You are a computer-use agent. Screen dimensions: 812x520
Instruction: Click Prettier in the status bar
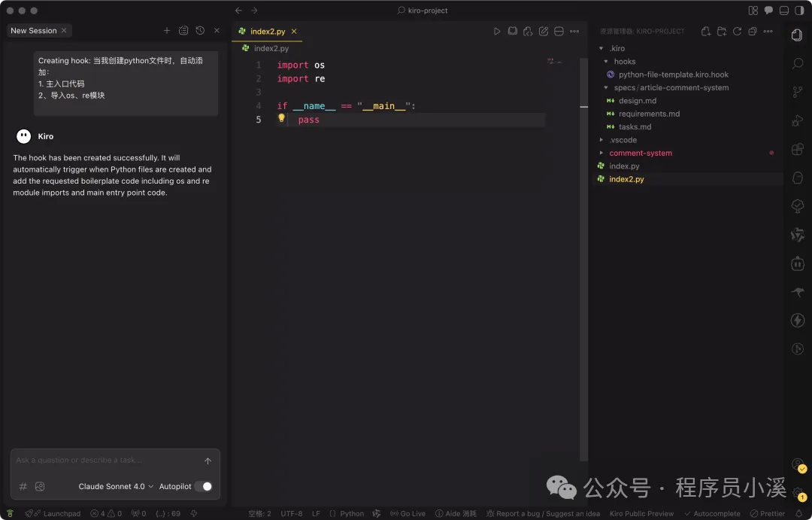pos(768,513)
